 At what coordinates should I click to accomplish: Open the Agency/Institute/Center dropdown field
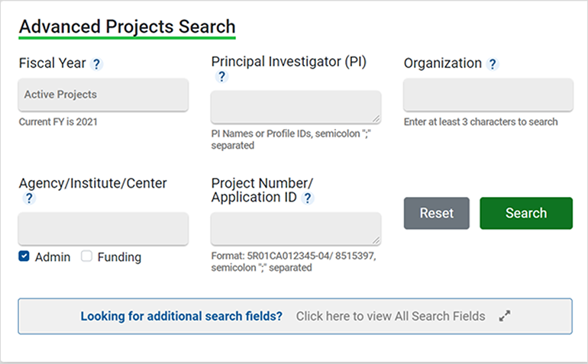[x=103, y=229]
